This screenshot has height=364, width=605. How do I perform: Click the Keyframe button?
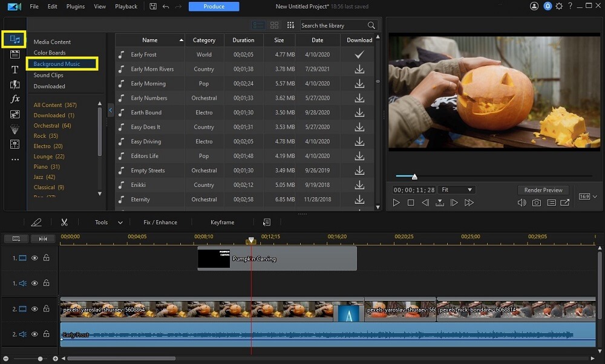(x=222, y=222)
